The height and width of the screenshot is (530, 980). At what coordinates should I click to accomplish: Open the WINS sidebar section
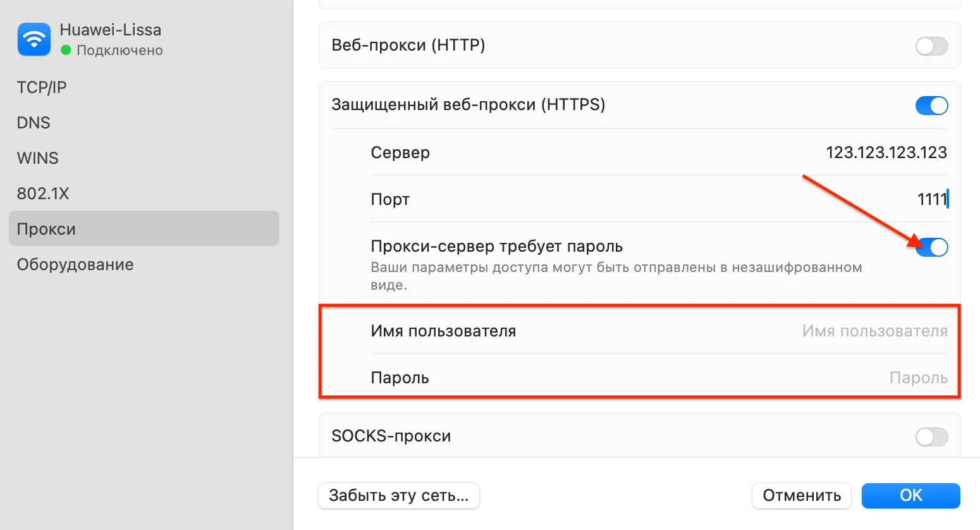(38, 158)
